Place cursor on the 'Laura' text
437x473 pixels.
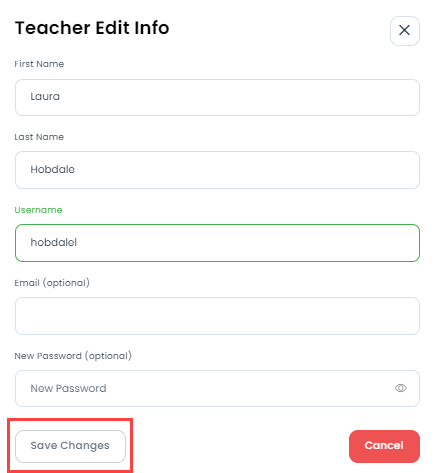point(45,96)
